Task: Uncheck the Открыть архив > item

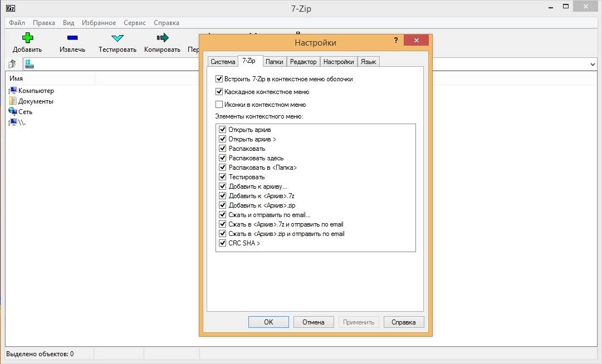Action: (222, 139)
